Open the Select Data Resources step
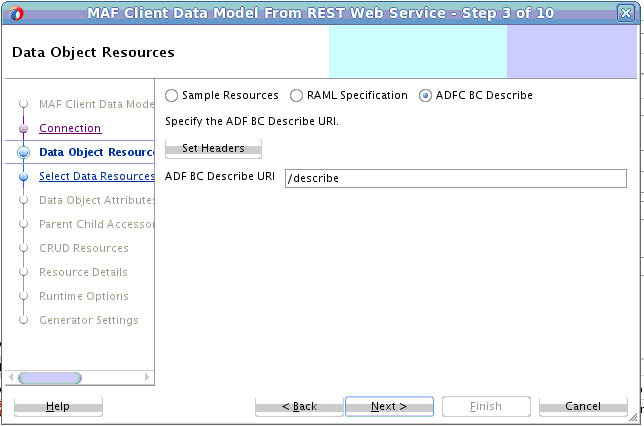Image resolution: width=644 pixels, height=426 pixels. 97,176
